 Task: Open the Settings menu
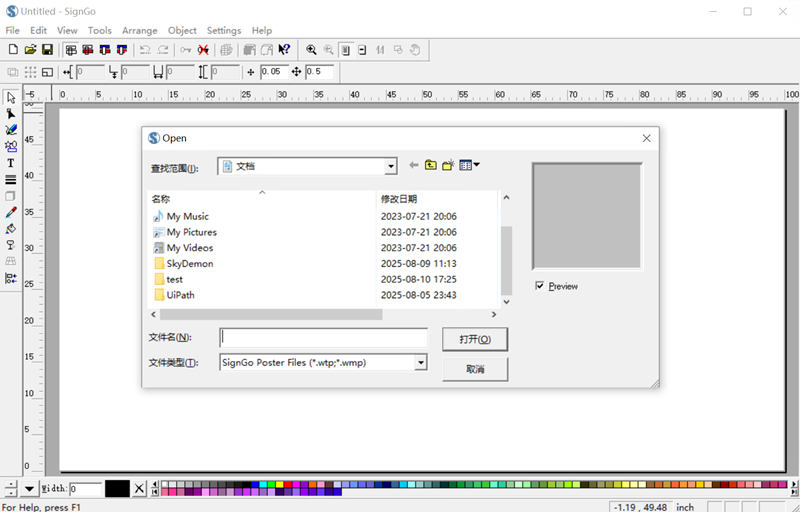coord(224,31)
